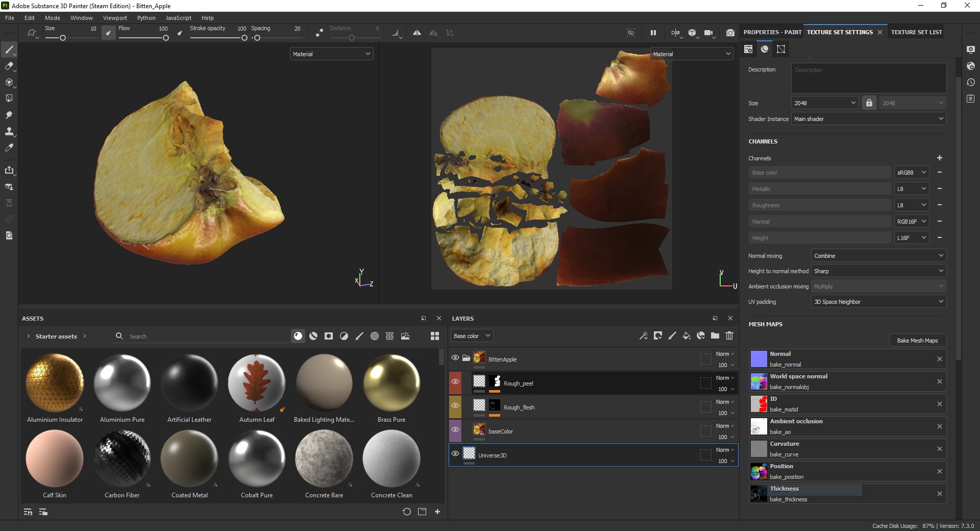Viewport: 980px width, 531px height.
Task: Add an effect with the magic wand icon
Action: pyautogui.click(x=644, y=335)
